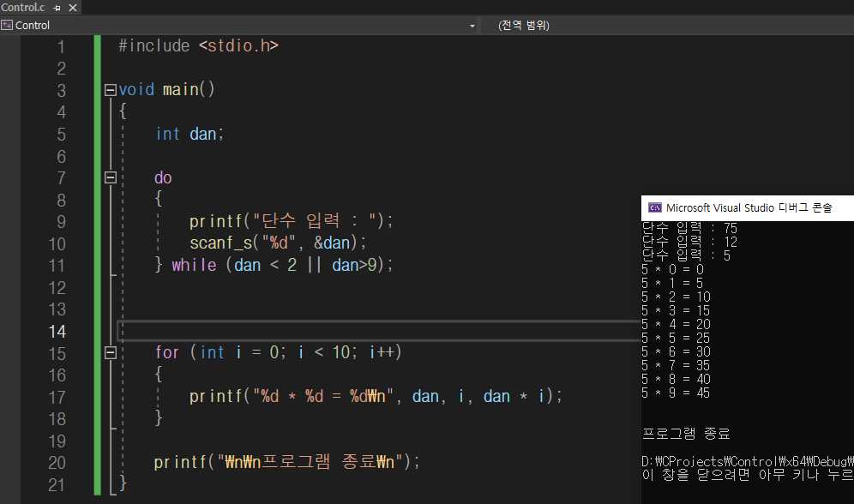Image resolution: width=854 pixels, height=504 pixels.
Task: Click line number 14 in the gutter
Action: point(57,332)
